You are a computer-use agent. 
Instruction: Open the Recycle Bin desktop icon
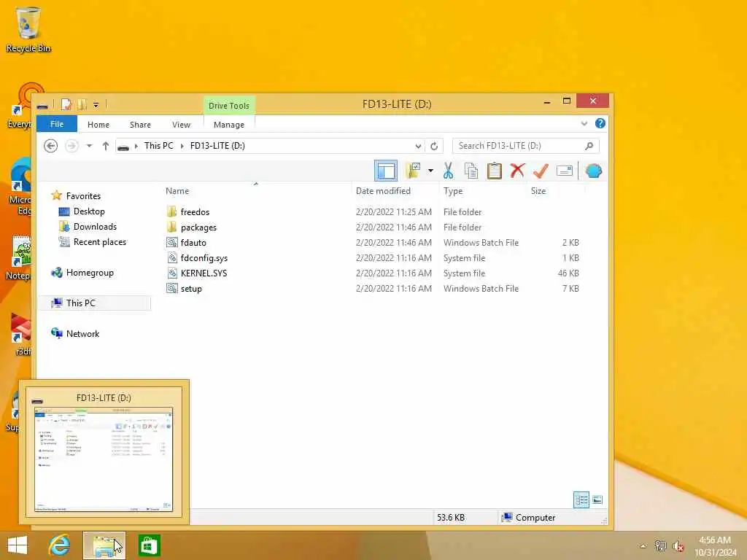(x=28, y=29)
